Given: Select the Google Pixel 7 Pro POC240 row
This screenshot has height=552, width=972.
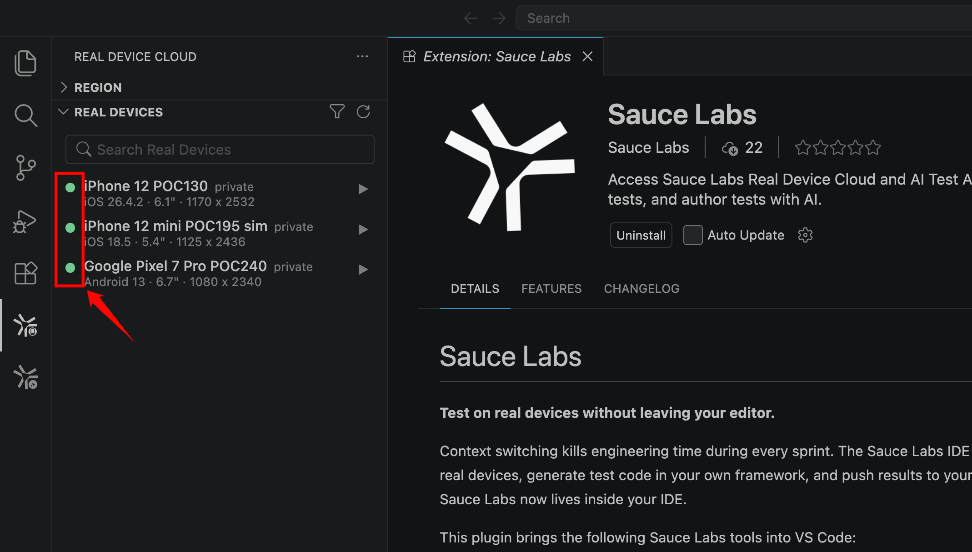Looking at the screenshot, I should click(219, 274).
